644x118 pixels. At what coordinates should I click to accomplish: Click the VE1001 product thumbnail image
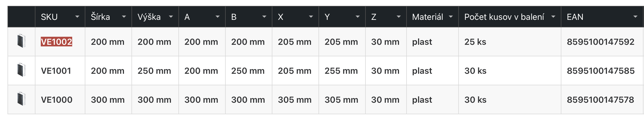[x=21, y=70]
